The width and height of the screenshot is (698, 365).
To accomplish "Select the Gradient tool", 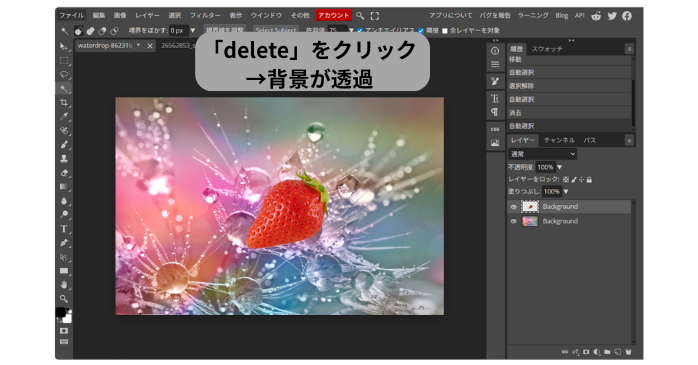I will tap(64, 187).
